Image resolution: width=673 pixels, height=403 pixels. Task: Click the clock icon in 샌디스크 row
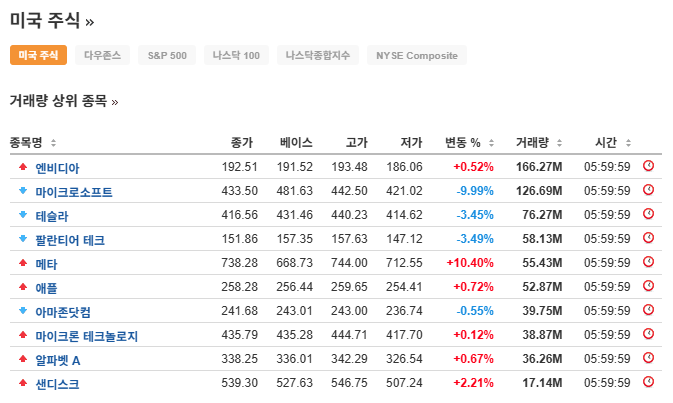coord(648,382)
